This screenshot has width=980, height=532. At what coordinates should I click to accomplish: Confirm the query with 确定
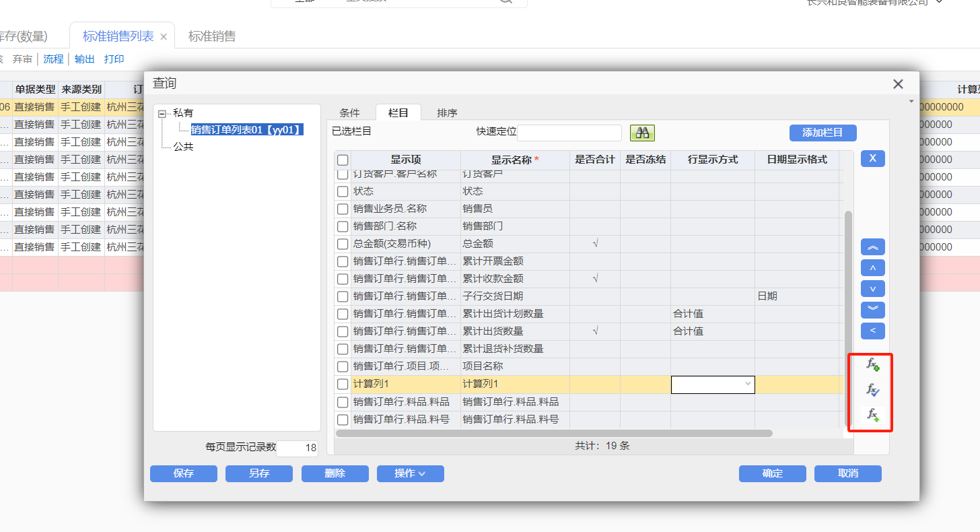coord(773,473)
